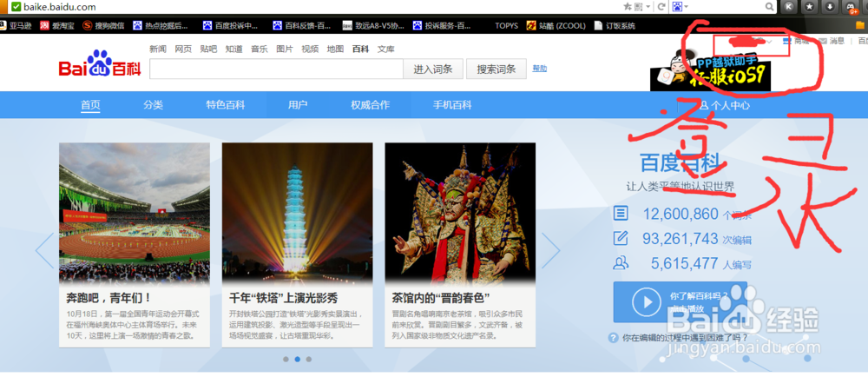The width and height of the screenshot is (868, 377).
Task: Go to 新闻 in Baidu product links
Action: click(158, 50)
